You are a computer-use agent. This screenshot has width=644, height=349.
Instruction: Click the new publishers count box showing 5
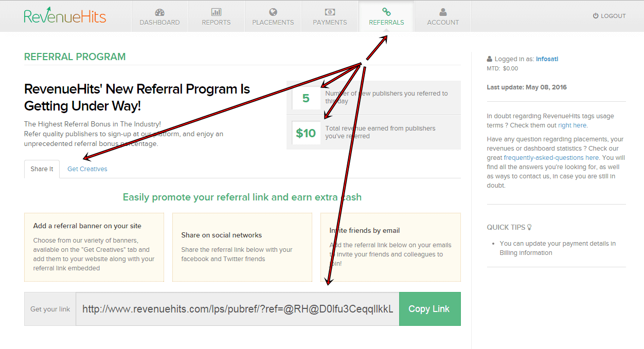[306, 98]
